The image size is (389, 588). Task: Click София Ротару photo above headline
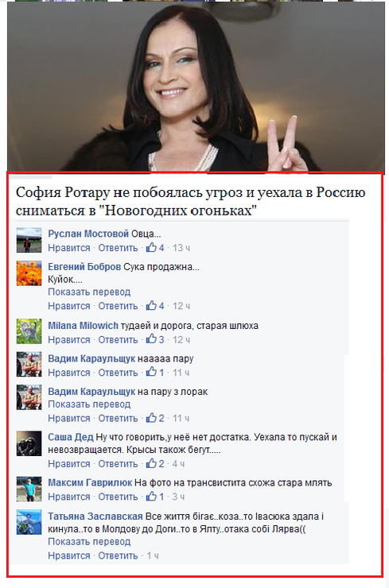(196, 86)
